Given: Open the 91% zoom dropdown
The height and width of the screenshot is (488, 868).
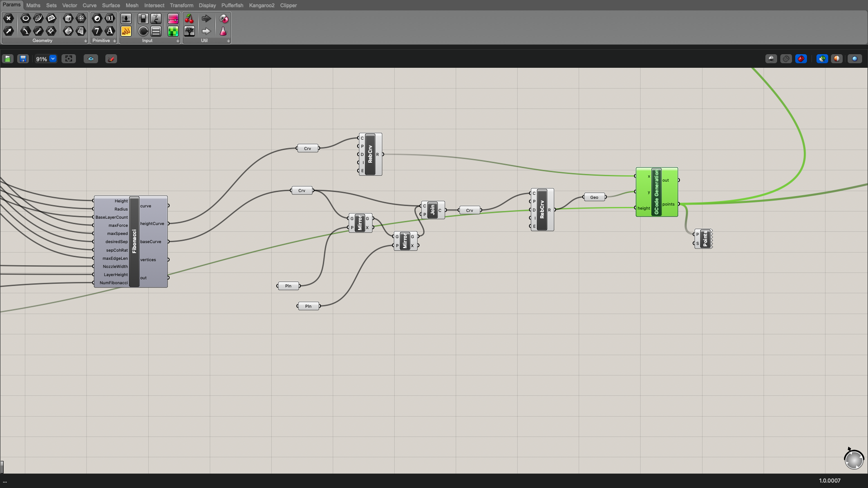Looking at the screenshot, I should point(53,59).
